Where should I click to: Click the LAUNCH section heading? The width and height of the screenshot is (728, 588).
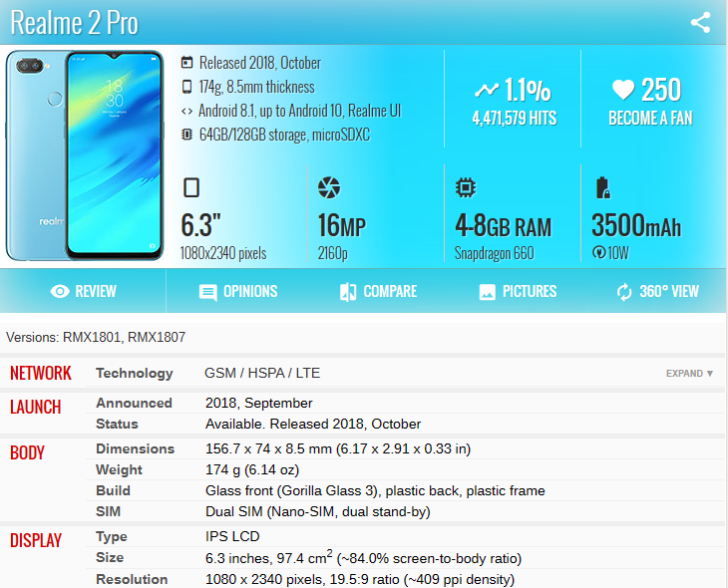click(35, 407)
